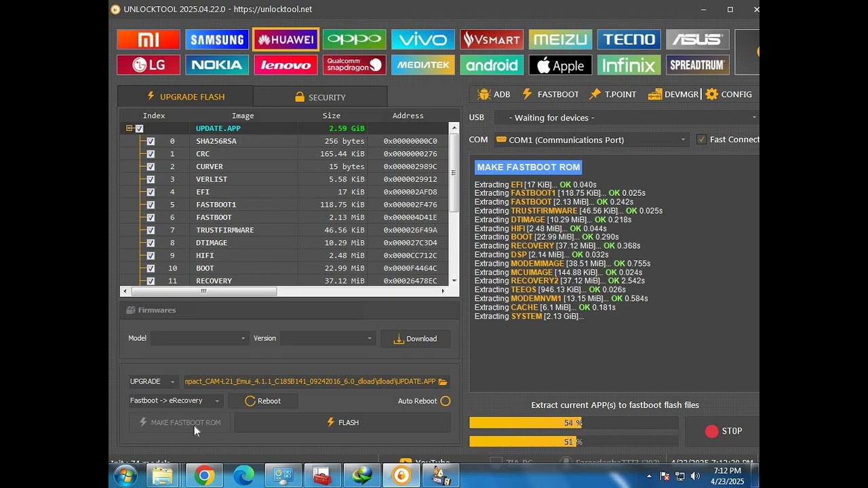The image size is (868, 488).
Task: Select the Samsung brand icon
Action: pyautogui.click(x=217, y=39)
